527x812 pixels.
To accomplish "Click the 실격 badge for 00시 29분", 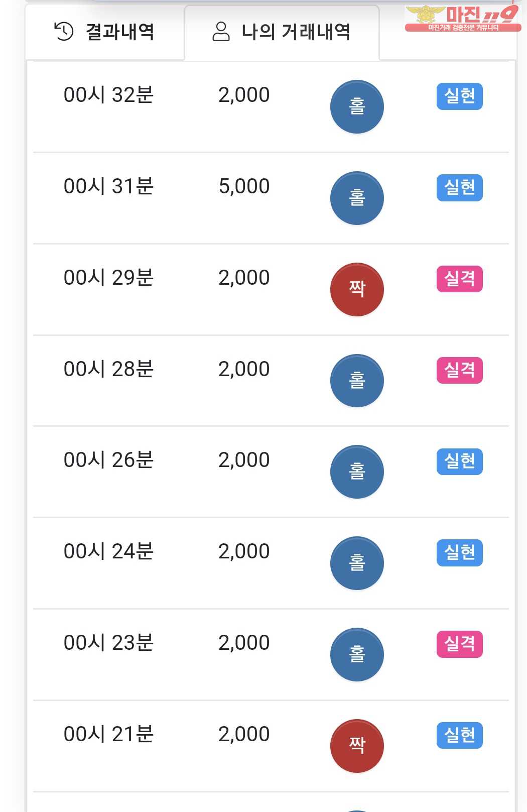I will tap(460, 279).
